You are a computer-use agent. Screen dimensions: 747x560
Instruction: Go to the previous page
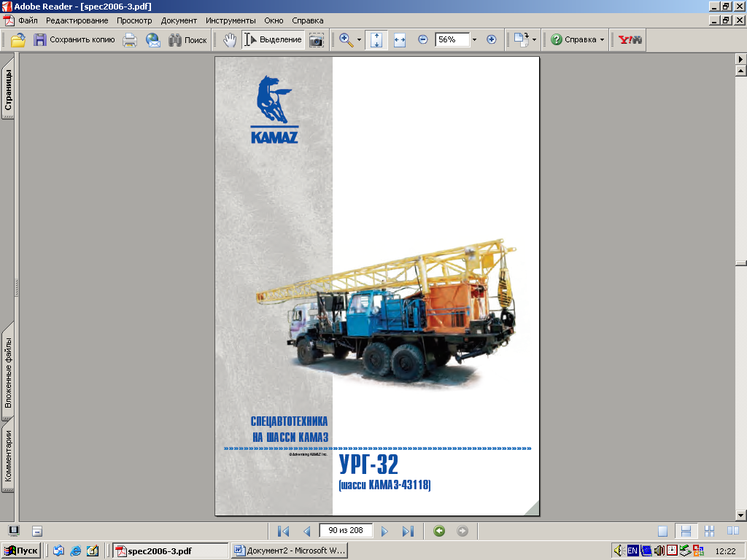click(x=307, y=531)
